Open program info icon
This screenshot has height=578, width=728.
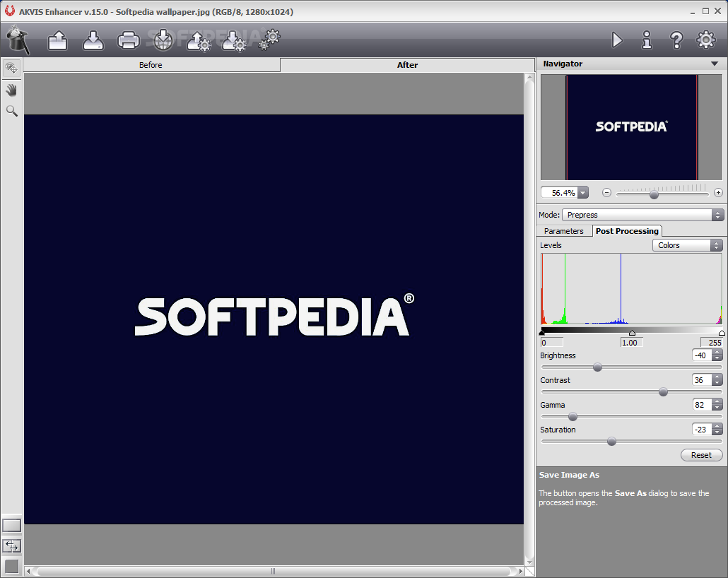(647, 40)
